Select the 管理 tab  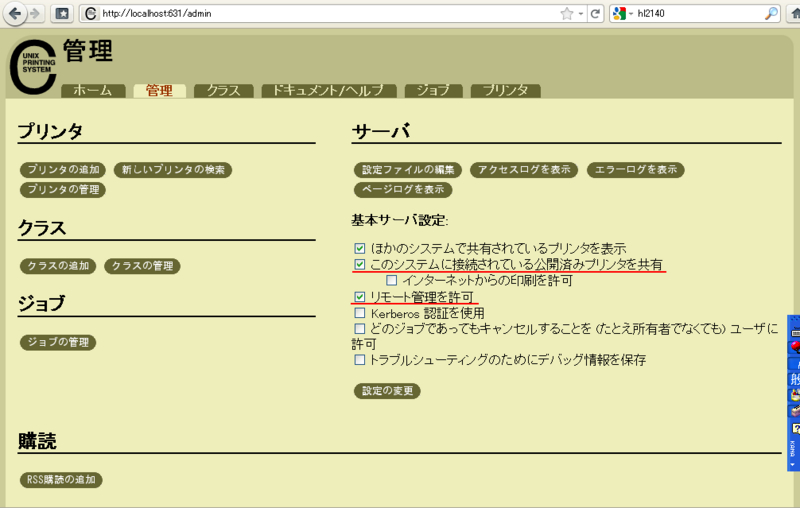pos(159,91)
